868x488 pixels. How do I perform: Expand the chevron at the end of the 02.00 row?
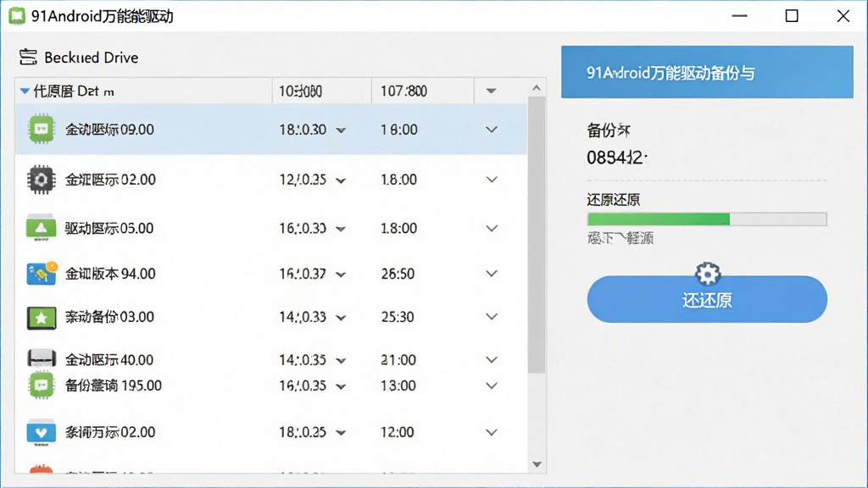492,180
